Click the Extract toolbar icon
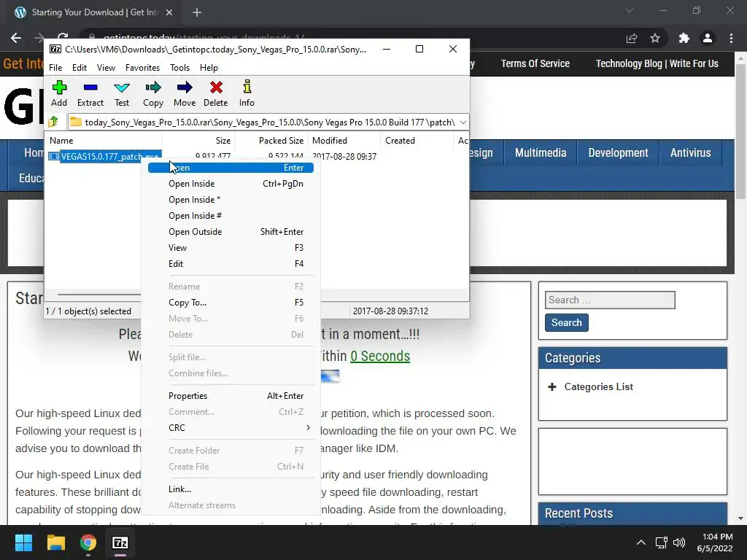The image size is (747, 560). tap(90, 93)
